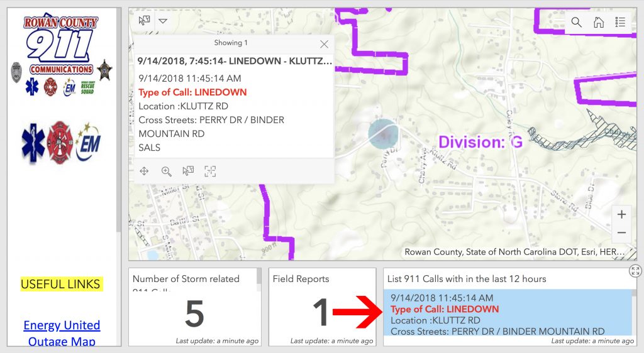Click the pan icon in popup
The image size is (644, 353).
145,171
